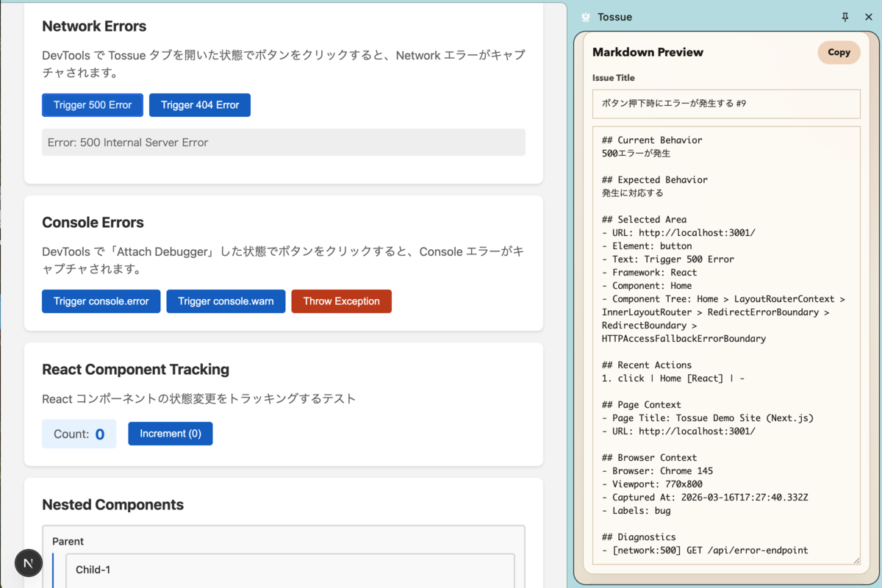Click Trigger console.warn button
The width and height of the screenshot is (882, 588).
pyautogui.click(x=226, y=301)
